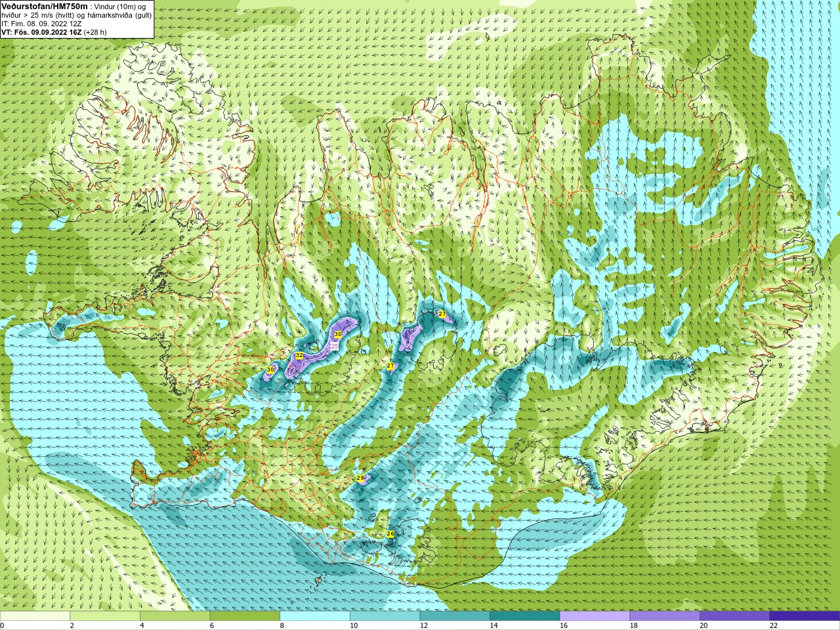The width and height of the screenshot is (840, 630).
Task: Select the 'IT: Fim. 08. 09. 2022 12Z' line
Action: 41,23
